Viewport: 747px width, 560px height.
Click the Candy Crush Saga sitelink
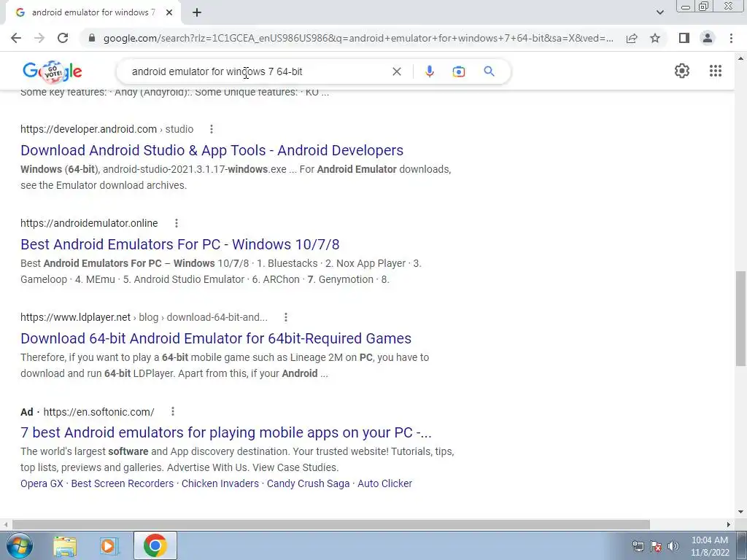coord(309,483)
